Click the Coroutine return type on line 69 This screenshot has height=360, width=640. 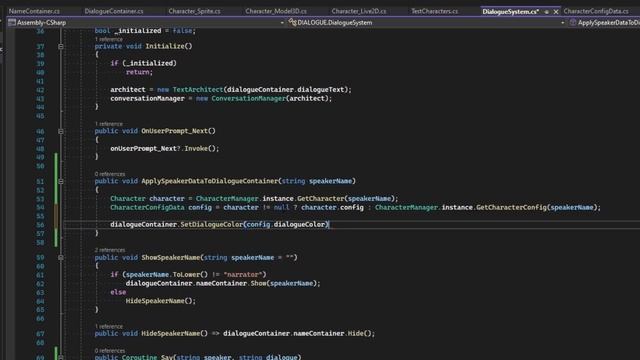(x=139, y=357)
